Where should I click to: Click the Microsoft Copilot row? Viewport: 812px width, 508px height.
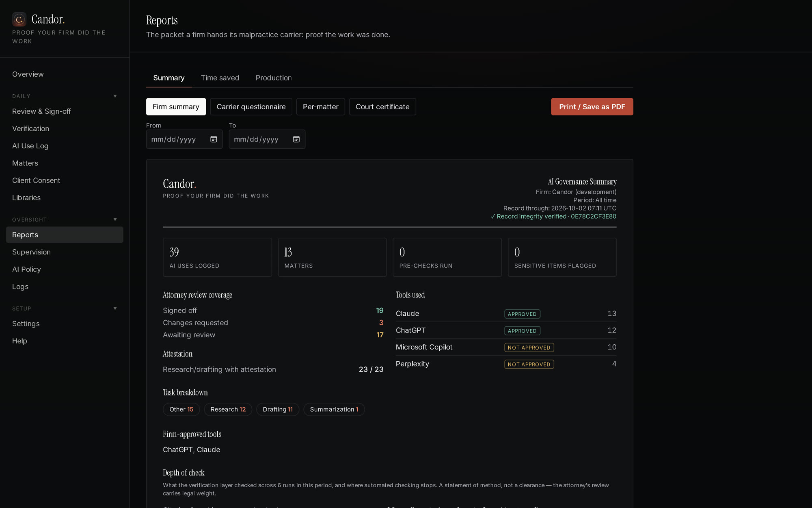[x=506, y=347]
